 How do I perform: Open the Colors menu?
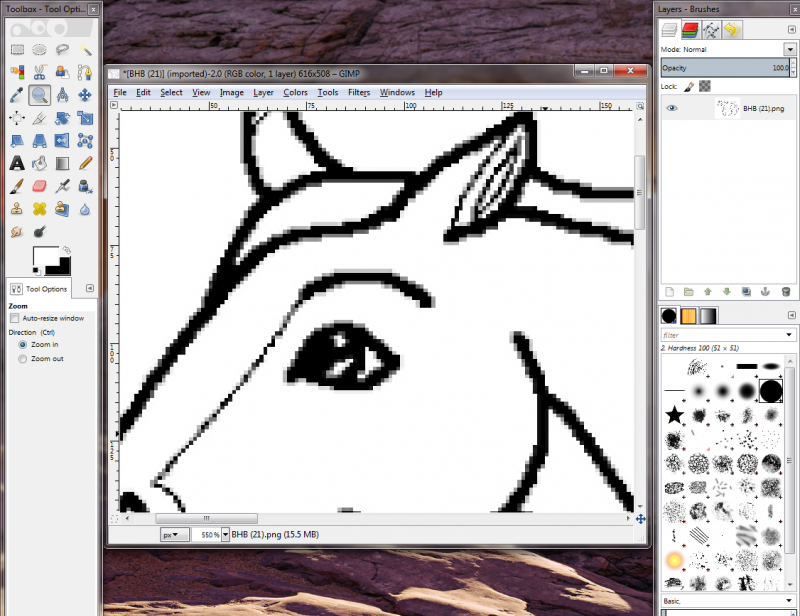(295, 92)
